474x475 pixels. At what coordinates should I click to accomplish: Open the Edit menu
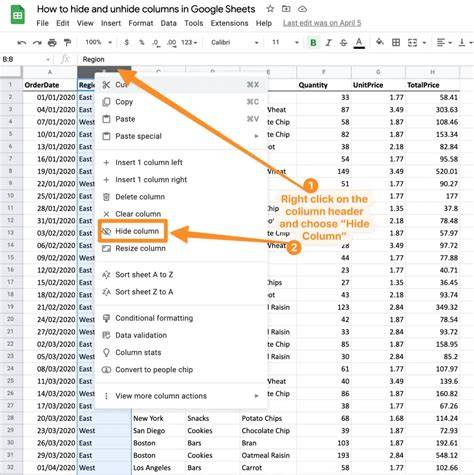(x=63, y=23)
